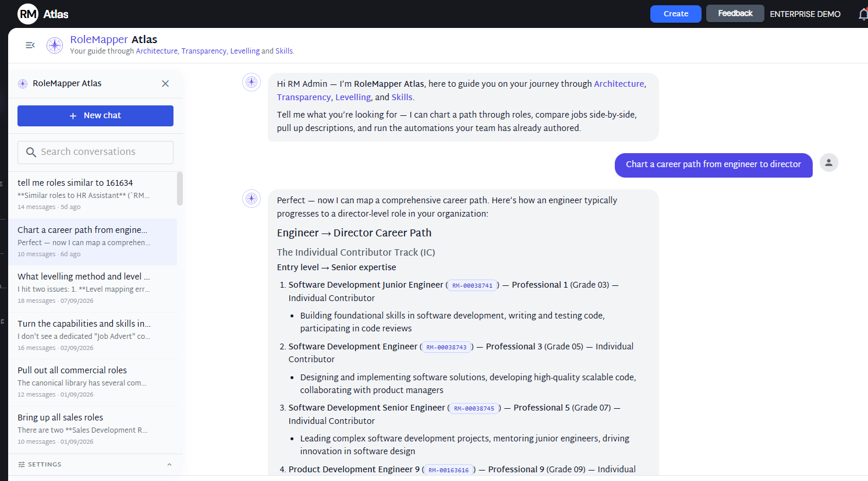Click the Atlas icon beside career path reply
The image size is (868, 481).
tap(251, 199)
